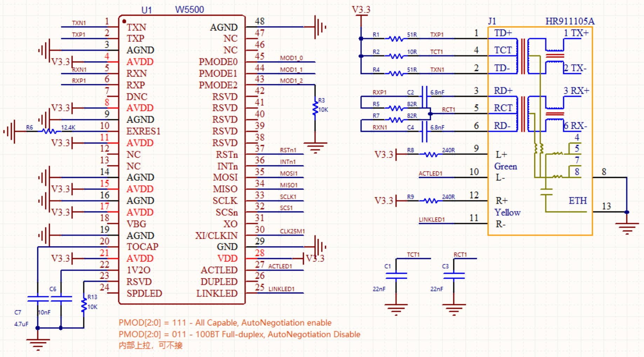Viewport: 644px width, 357px height.
Task: Select the INTn1 net label
Action: click(x=288, y=162)
